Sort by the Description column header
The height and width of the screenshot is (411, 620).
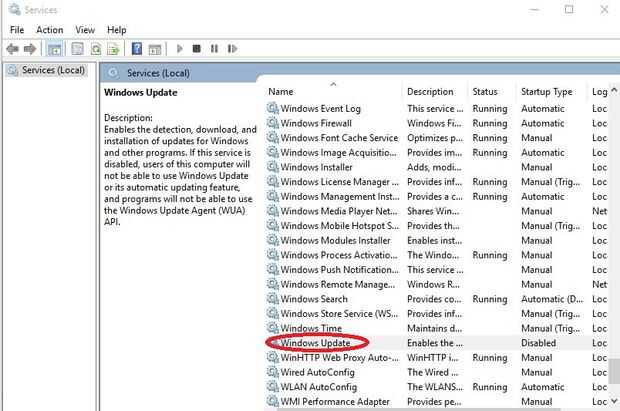(435, 92)
